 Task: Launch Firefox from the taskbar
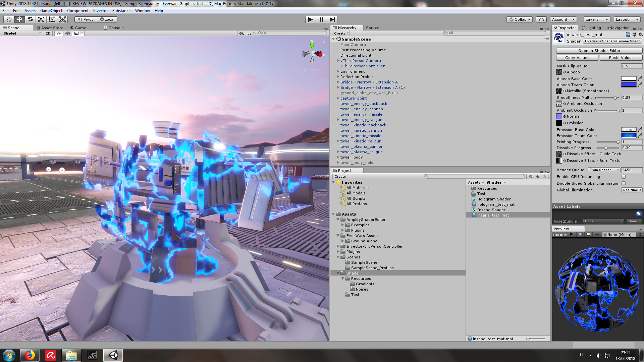tap(30, 355)
